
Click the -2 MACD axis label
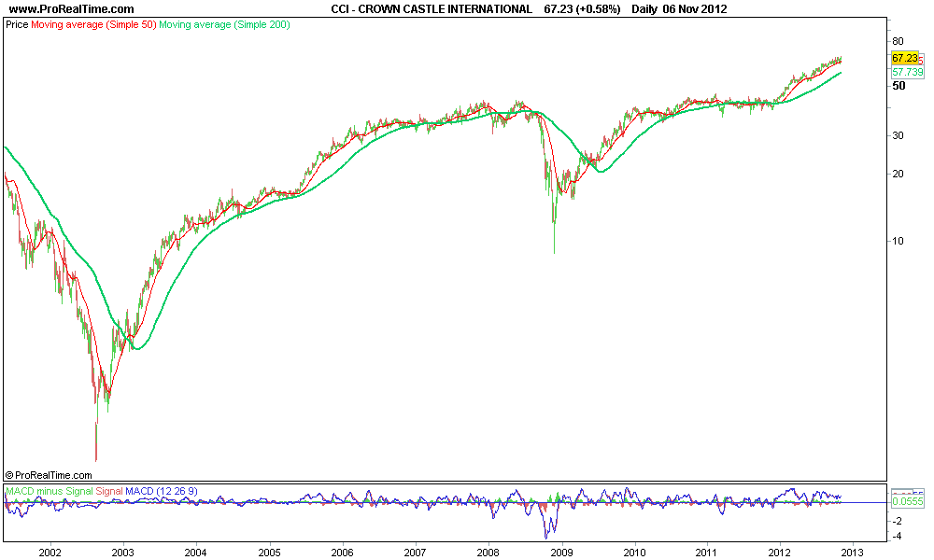pos(897,521)
